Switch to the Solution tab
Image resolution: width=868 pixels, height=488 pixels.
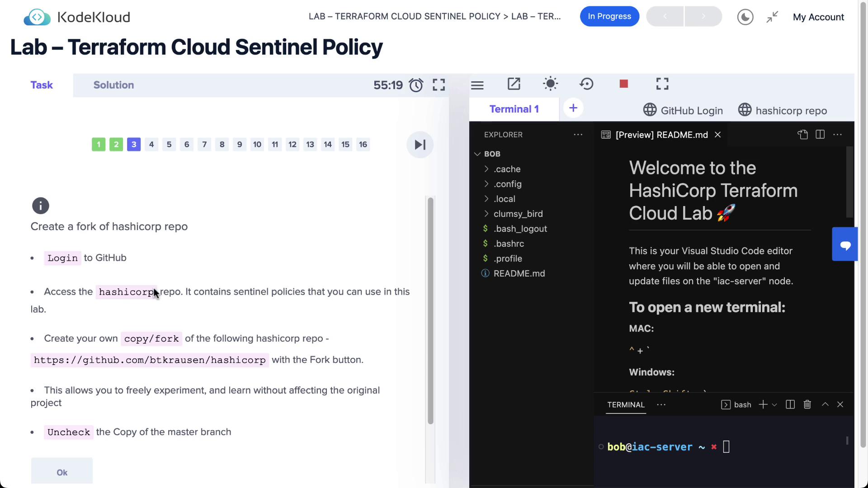(113, 85)
